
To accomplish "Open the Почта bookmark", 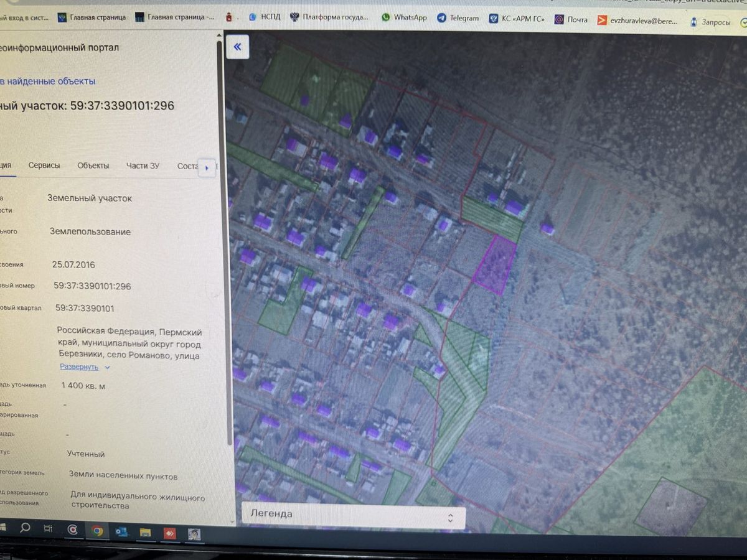I will [571, 19].
